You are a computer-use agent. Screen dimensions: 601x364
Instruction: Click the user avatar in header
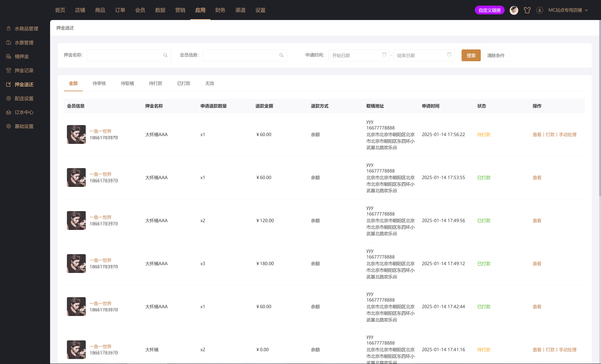[514, 10]
